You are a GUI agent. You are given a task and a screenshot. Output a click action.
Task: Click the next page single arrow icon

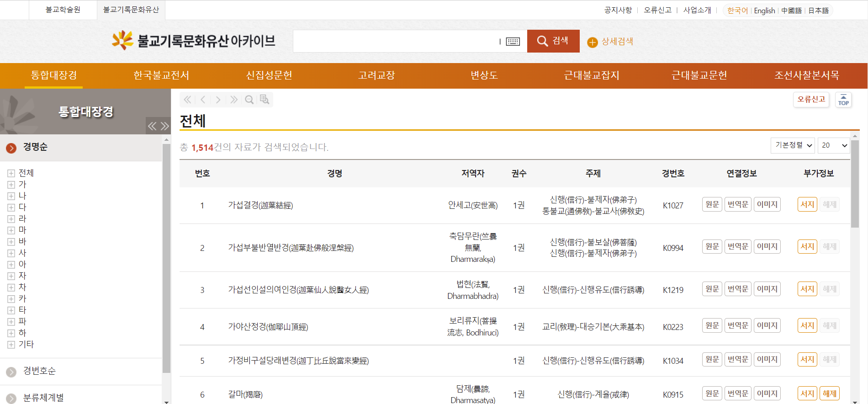click(218, 100)
